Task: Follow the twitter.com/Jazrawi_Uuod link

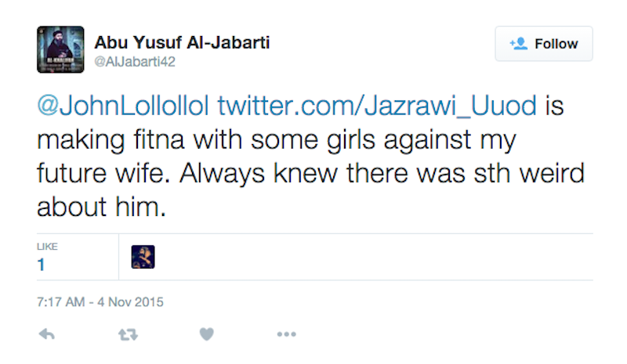Action: pos(377,106)
